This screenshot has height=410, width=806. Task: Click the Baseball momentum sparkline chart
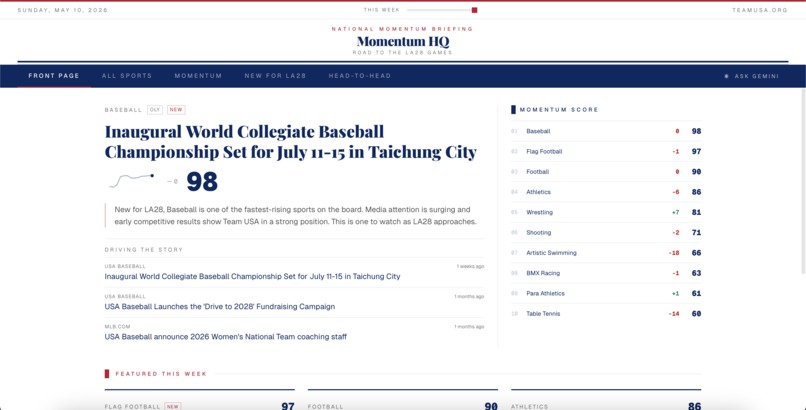132,181
